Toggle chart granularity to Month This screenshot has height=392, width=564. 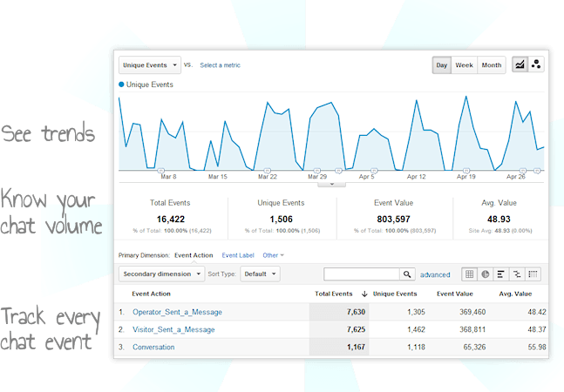click(x=492, y=65)
